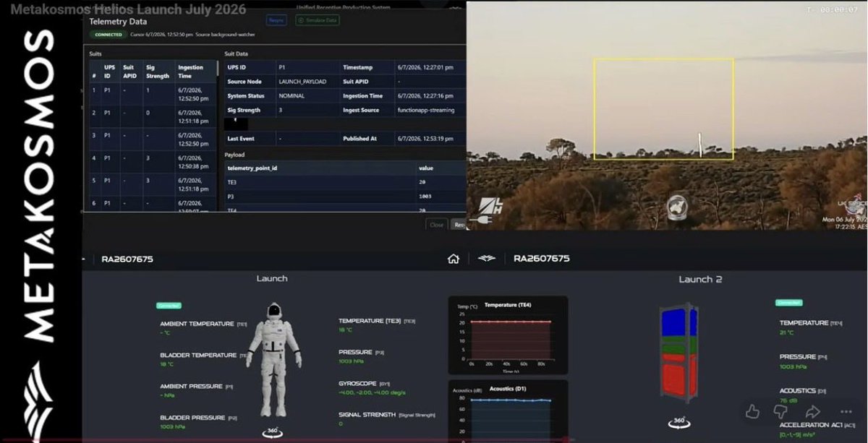Click the TE3 payload row
The height and width of the screenshot is (443, 868).
point(345,183)
